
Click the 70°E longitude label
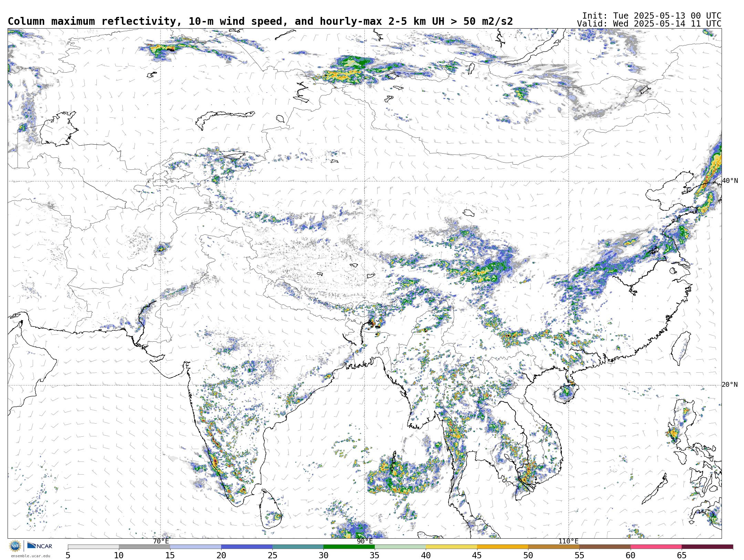pos(161,541)
